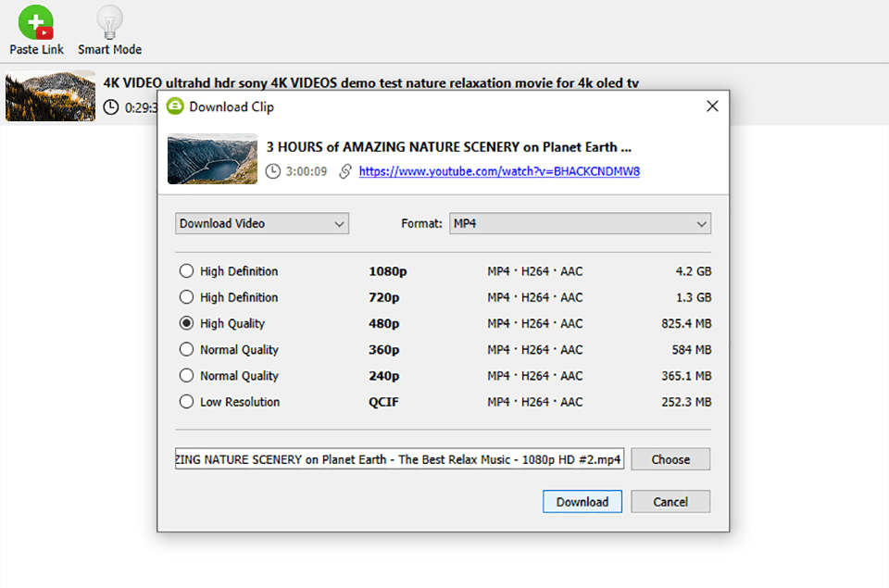Viewport: 889px width, 588px height.
Task: Click the clock duration icon showing 3:00:09
Action: click(x=273, y=171)
